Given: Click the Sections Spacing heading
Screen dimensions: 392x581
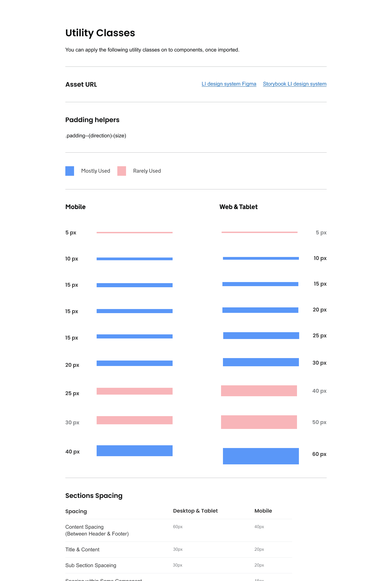Looking at the screenshot, I should coord(94,496).
